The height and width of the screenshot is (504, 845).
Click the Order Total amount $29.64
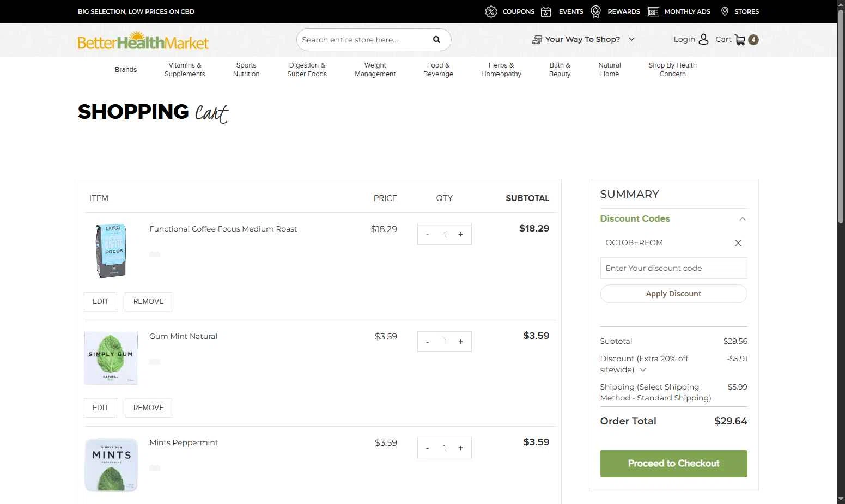(731, 421)
